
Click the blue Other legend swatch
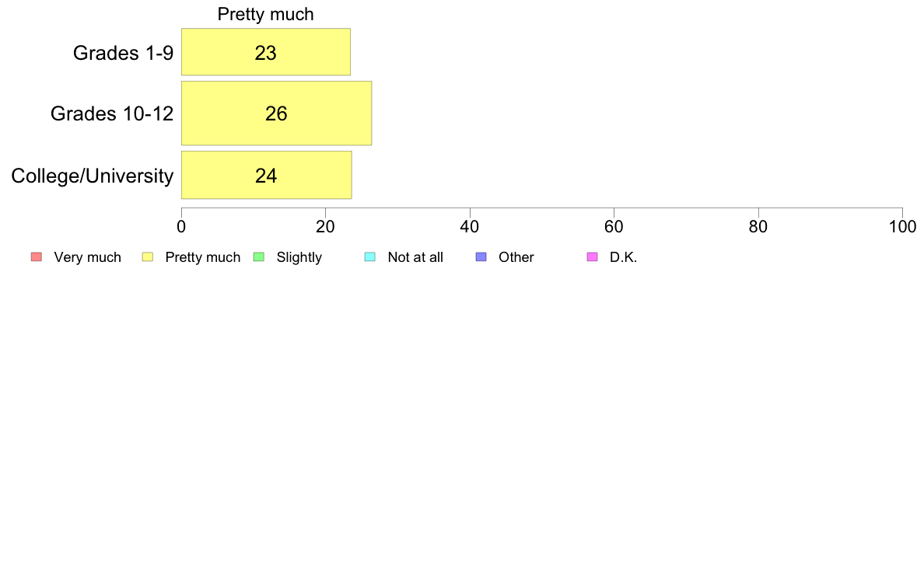pos(481,256)
